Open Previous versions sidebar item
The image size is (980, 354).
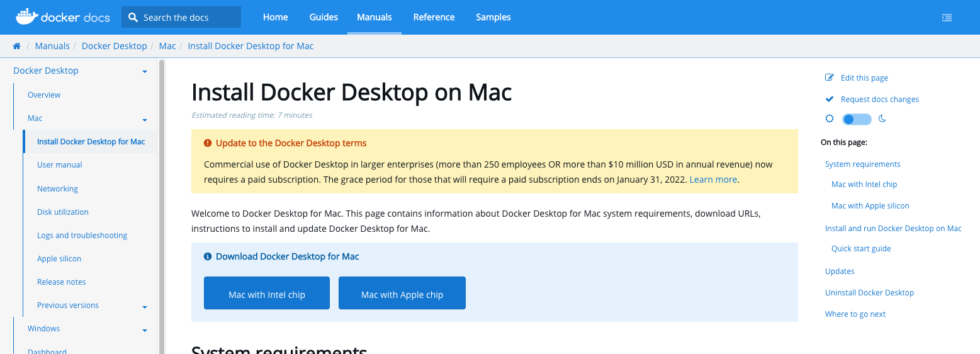coord(68,305)
